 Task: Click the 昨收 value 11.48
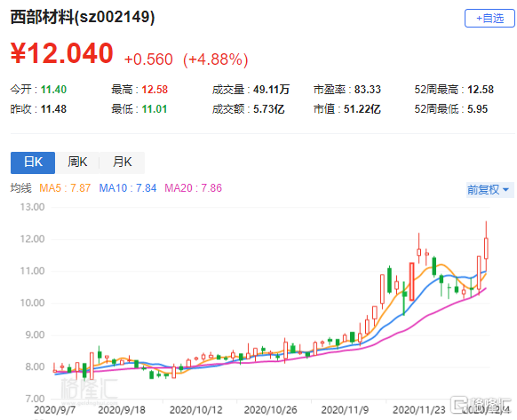[53, 109]
